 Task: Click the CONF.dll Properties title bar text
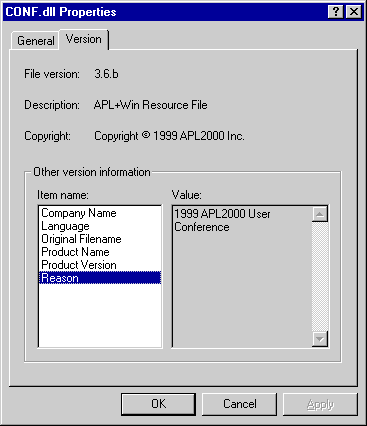[x=61, y=12]
